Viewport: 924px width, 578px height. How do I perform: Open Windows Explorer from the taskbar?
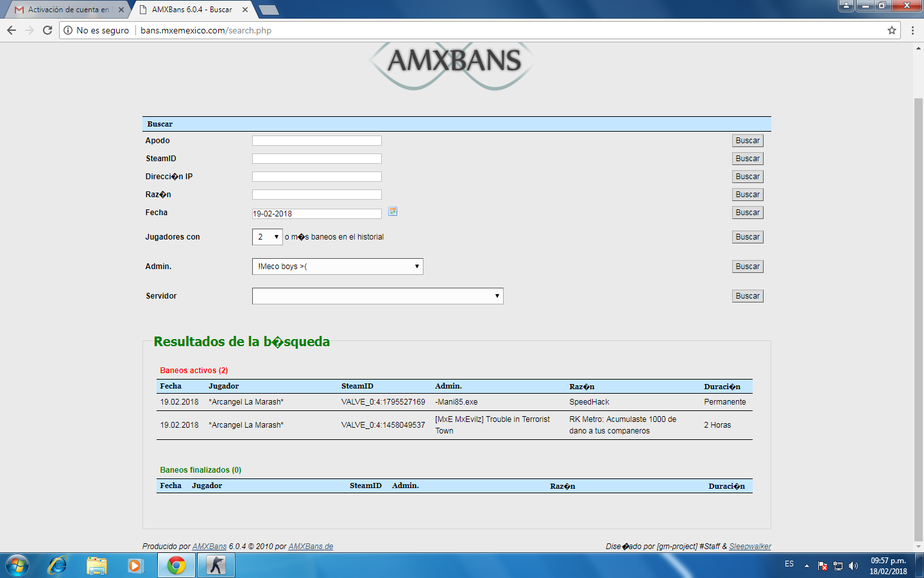(x=97, y=566)
